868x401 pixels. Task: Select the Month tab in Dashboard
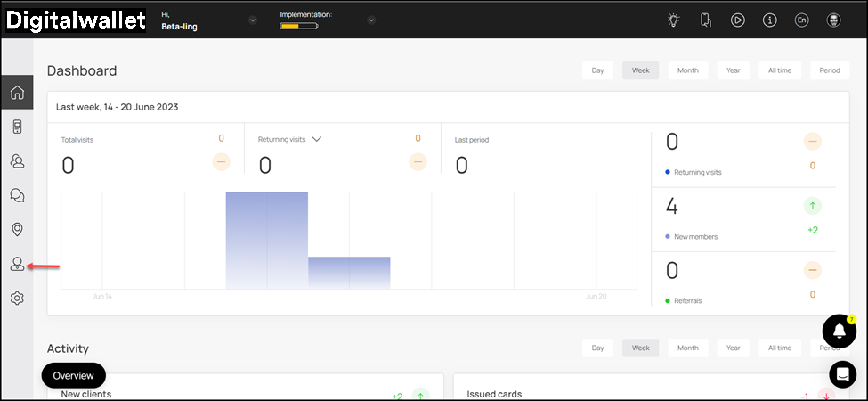687,70
